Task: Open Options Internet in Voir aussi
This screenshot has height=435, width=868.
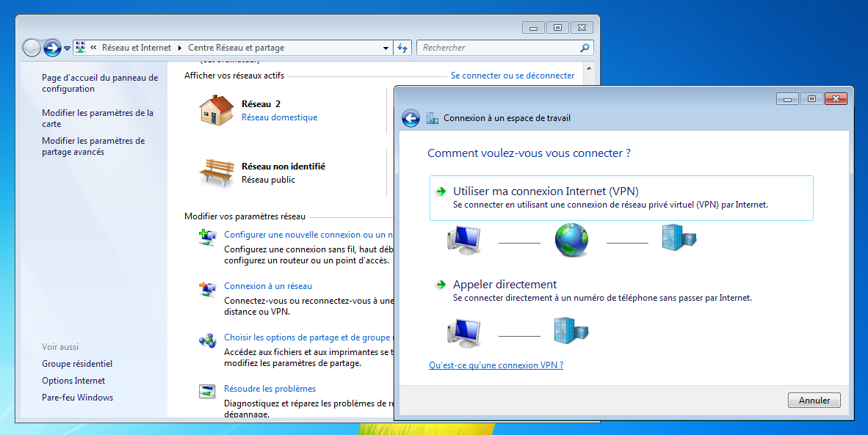Action: [x=73, y=380]
